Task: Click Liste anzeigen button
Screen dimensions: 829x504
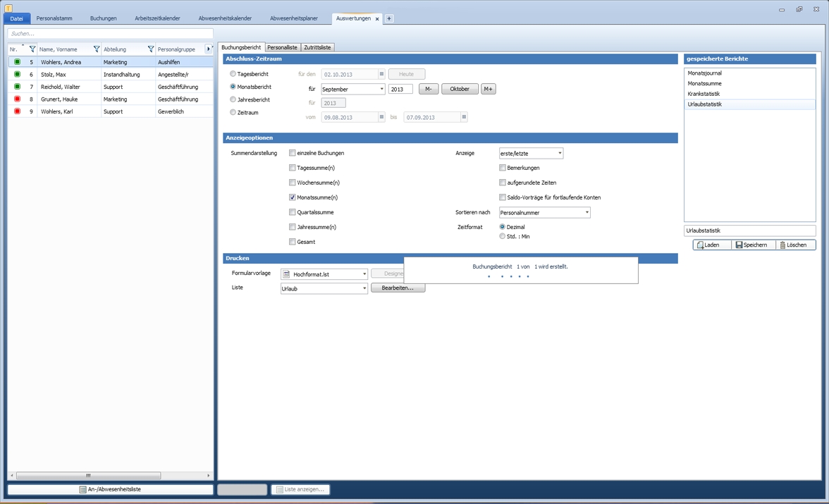Action: tap(300, 489)
